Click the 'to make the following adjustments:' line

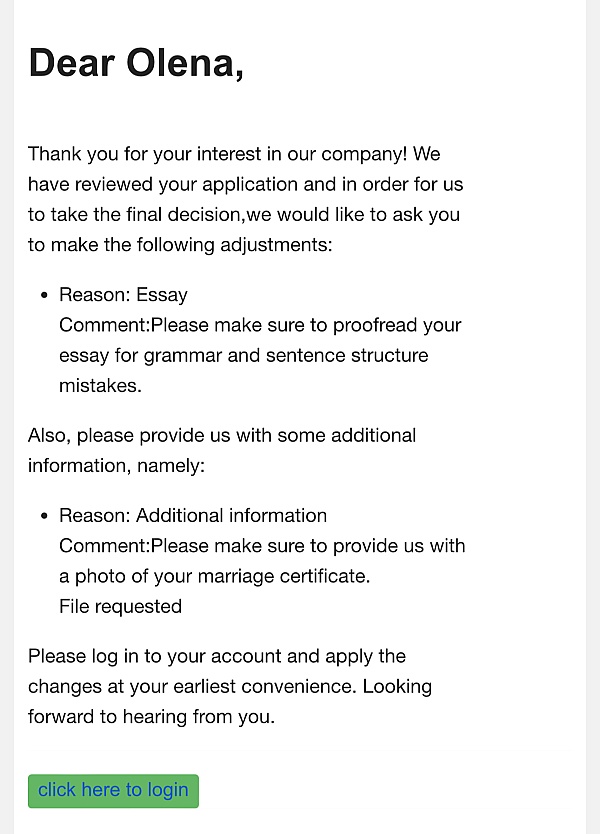(180, 244)
